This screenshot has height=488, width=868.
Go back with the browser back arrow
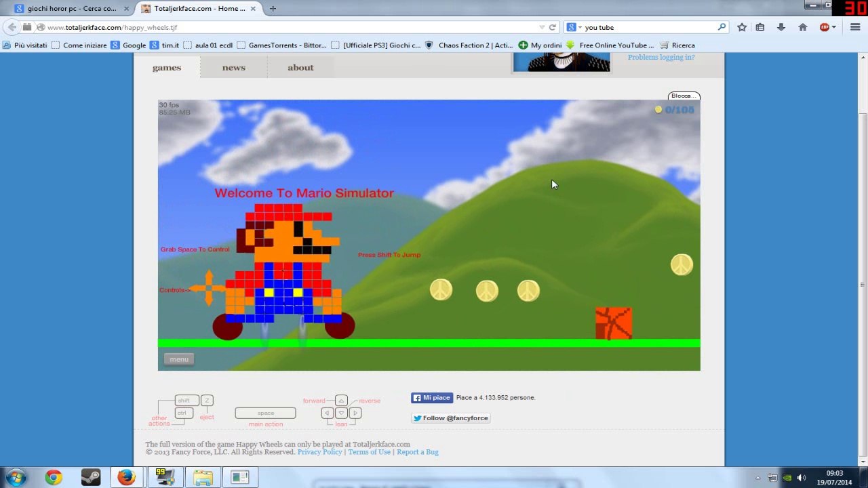[12, 27]
